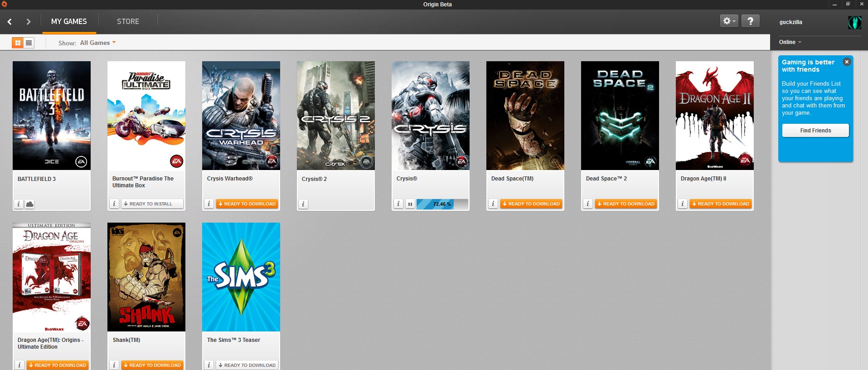The image size is (868, 370).
Task: Click The Sims™ 3 Teaser title text
Action: (x=233, y=340)
